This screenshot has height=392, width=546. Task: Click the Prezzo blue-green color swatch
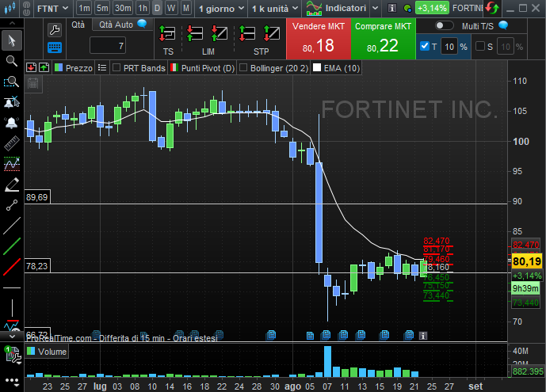pos(59,67)
